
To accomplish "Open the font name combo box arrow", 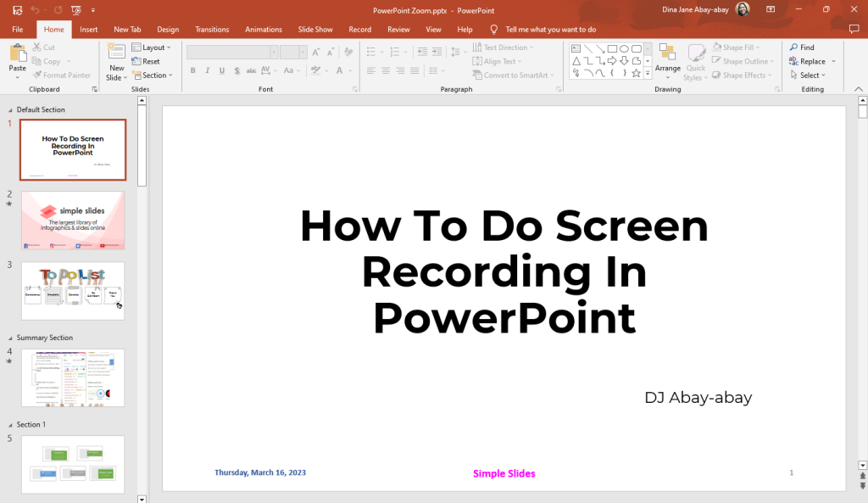I will (x=274, y=52).
